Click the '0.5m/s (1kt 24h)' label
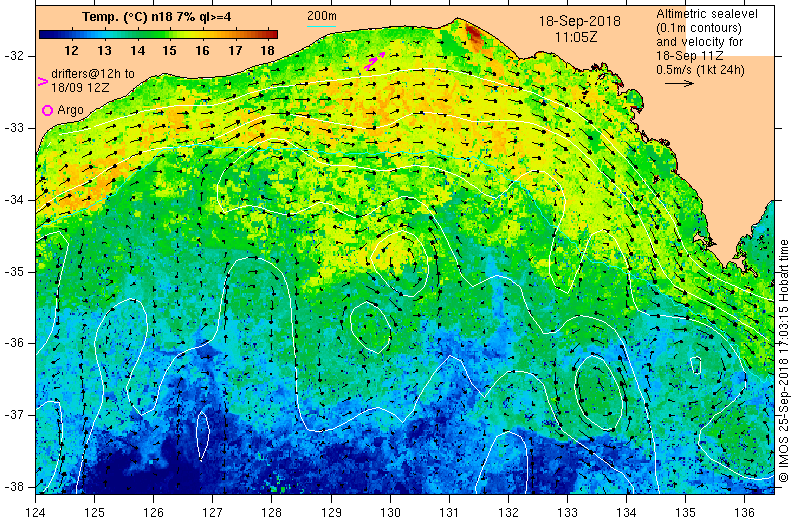Viewport: 800px width, 520px height. coord(700,69)
